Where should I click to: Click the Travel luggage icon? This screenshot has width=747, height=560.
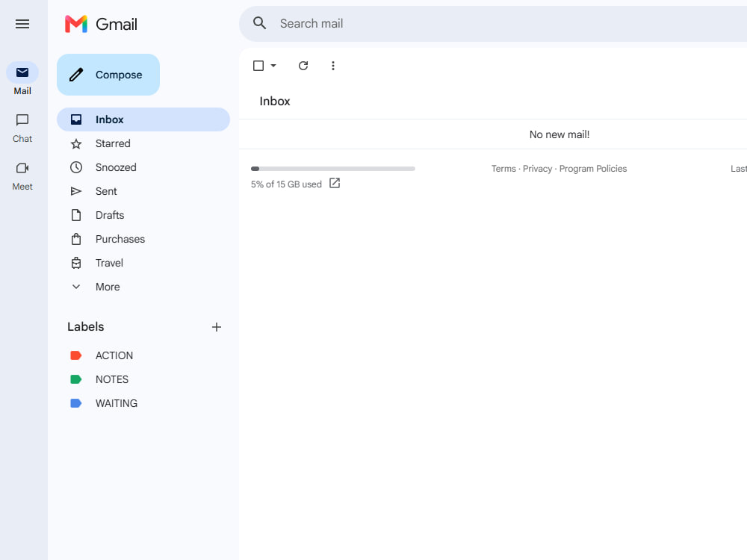76,263
